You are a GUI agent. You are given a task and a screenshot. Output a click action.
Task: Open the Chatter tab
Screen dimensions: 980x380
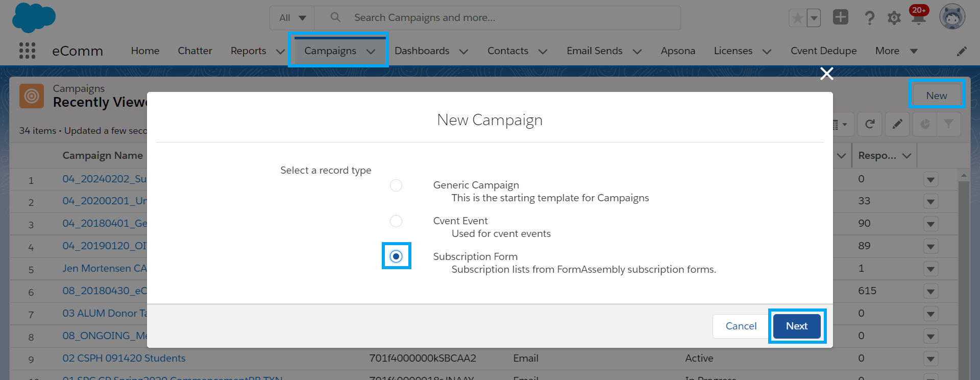tap(195, 51)
